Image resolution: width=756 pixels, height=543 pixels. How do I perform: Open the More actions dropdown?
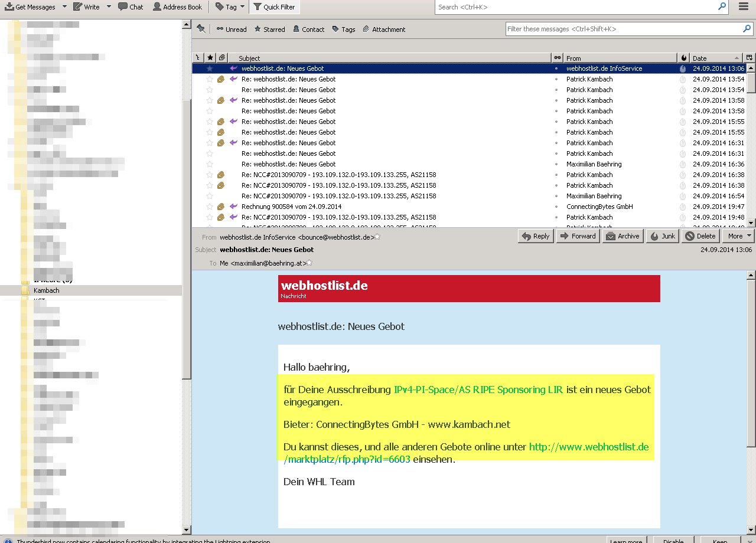[738, 236]
